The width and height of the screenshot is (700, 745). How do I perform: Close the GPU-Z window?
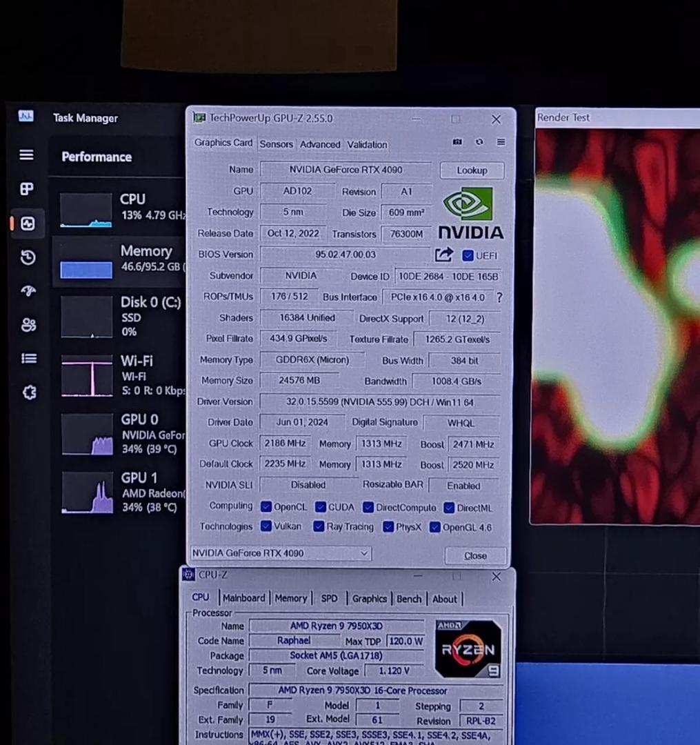(x=497, y=119)
